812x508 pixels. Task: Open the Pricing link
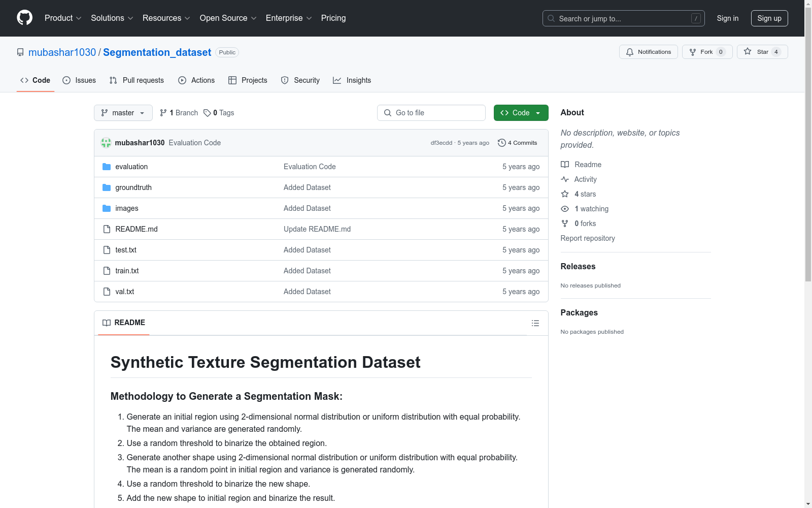333,18
